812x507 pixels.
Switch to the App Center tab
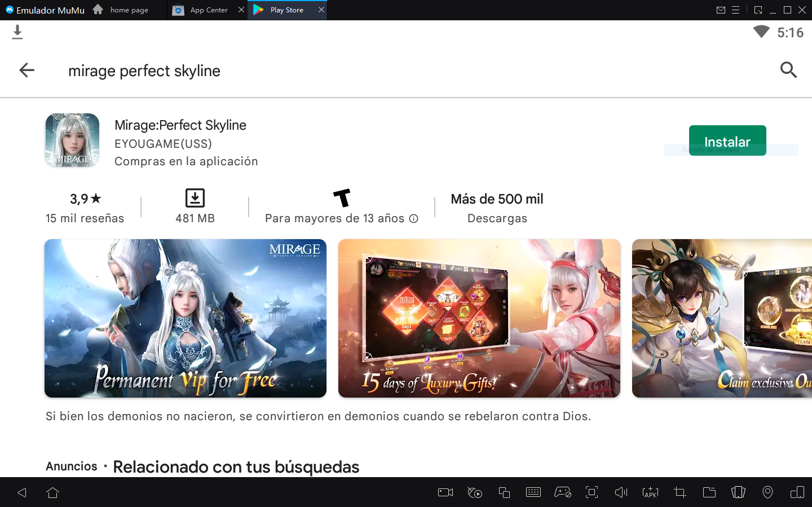coord(208,10)
